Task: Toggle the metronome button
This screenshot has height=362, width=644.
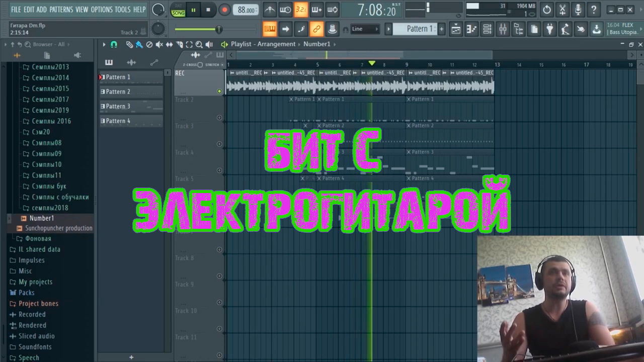Action: [x=270, y=10]
